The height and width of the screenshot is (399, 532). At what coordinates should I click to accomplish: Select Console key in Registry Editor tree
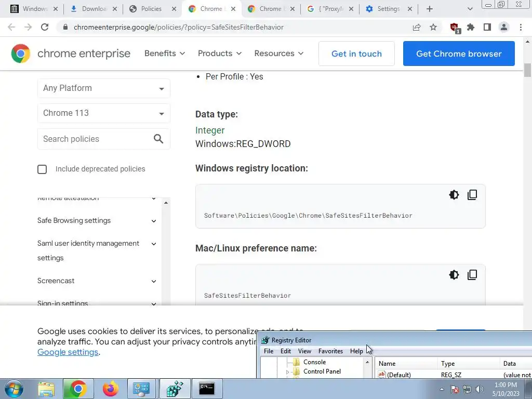[x=314, y=362]
